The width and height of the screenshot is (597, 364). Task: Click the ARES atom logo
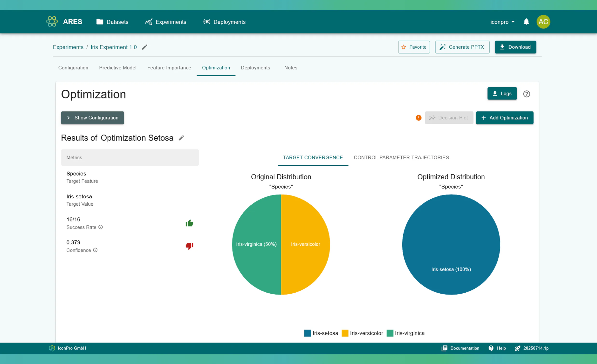point(52,21)
